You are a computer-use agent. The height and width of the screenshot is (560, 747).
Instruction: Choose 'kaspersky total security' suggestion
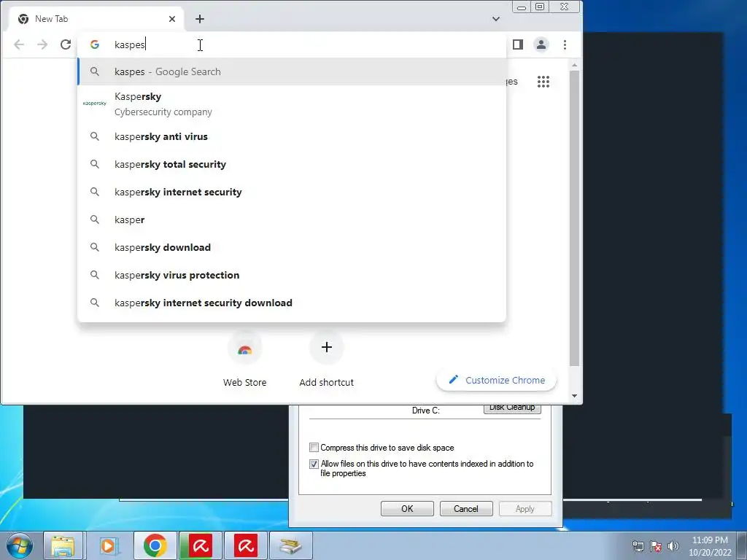(292, 164)
